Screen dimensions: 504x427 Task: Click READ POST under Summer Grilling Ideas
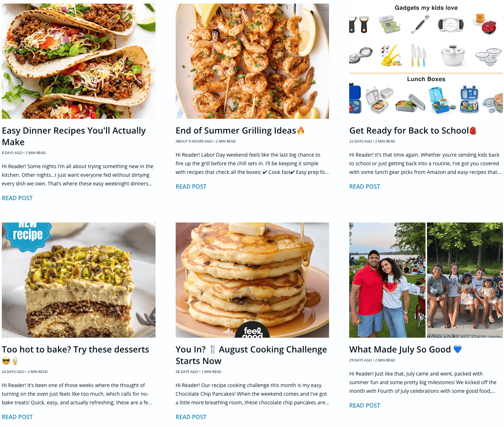(191, 186)
